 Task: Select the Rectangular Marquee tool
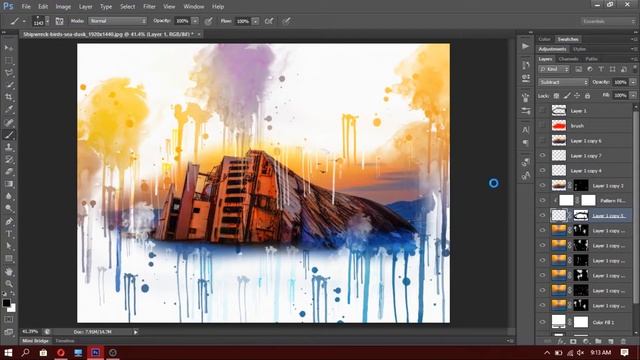tap(9, 61)
